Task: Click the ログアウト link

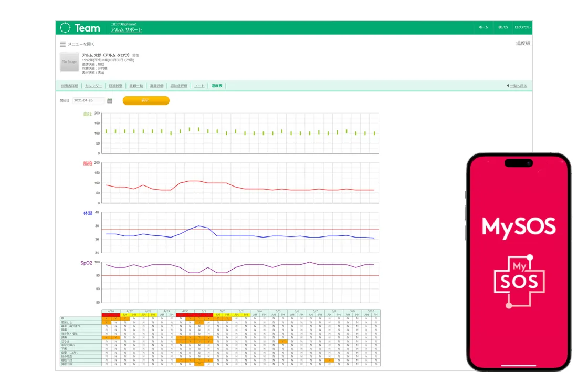Action: click(x=522, y=27)
